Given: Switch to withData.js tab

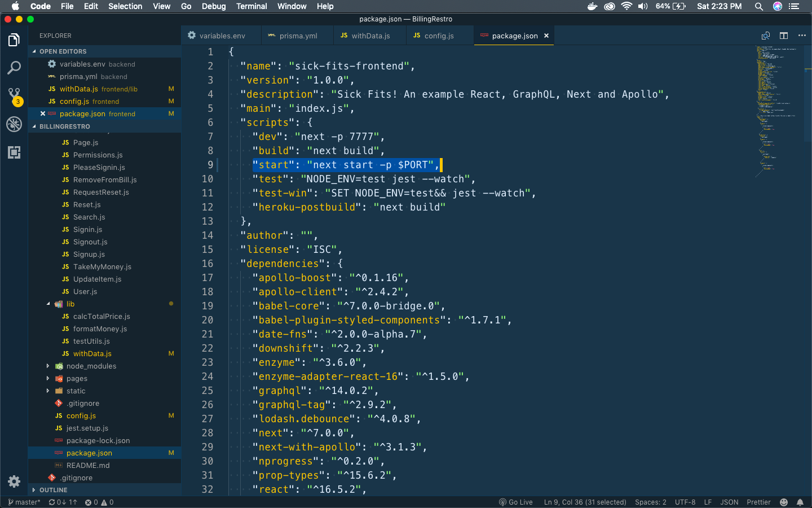Looking at the screenshot, I should click(x=370, y=36).
